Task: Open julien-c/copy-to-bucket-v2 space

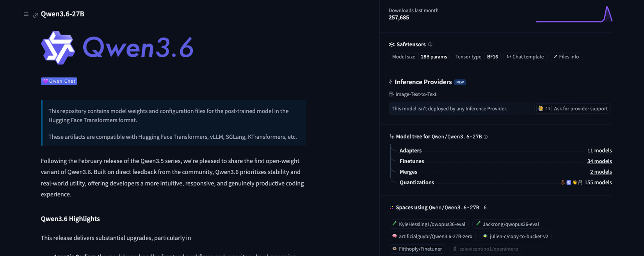Action: (515, 237)
